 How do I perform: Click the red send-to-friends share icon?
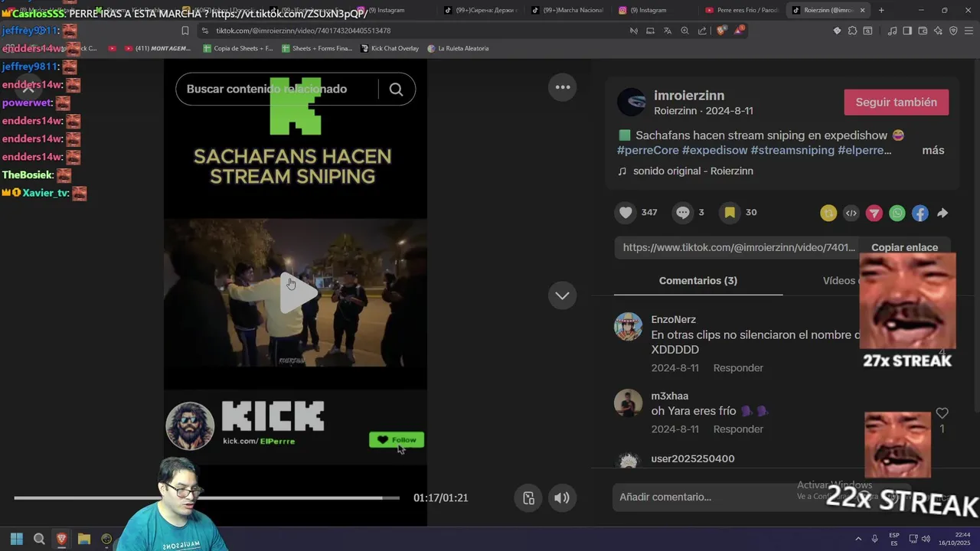(874, 214)
